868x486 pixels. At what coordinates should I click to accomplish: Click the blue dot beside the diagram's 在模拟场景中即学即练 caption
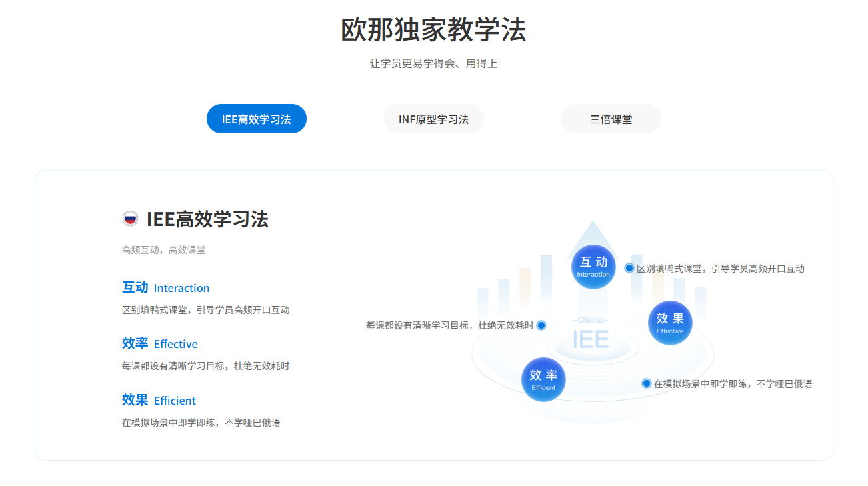[x=646, y=383]
